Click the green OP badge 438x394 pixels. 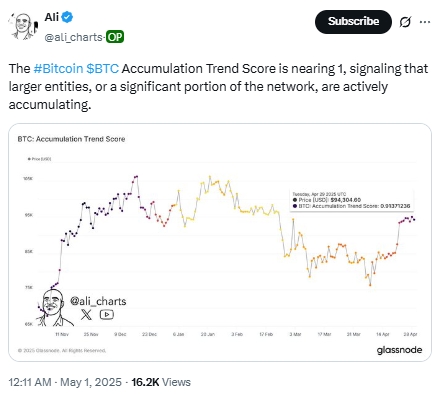tap(115, 37)
